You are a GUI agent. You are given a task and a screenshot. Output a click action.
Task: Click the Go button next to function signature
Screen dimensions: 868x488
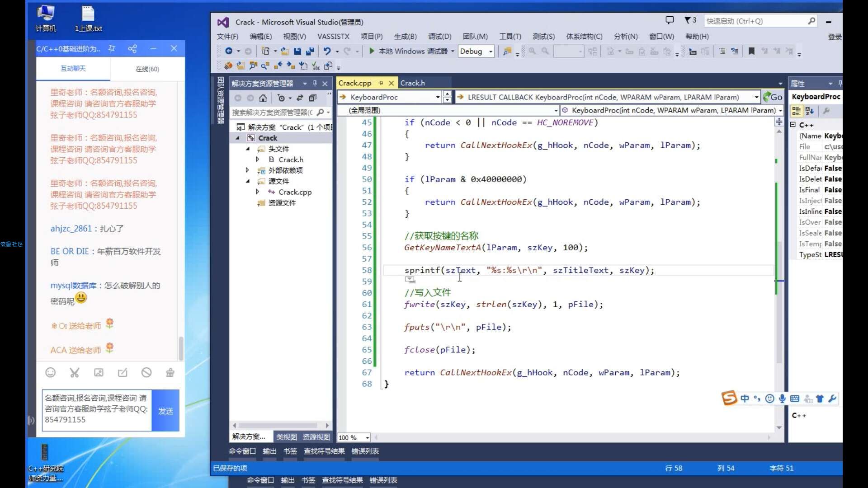coord(773,97)
